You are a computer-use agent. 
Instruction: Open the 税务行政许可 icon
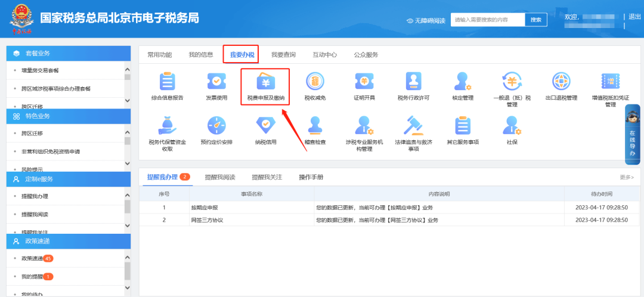click(414, 81)
